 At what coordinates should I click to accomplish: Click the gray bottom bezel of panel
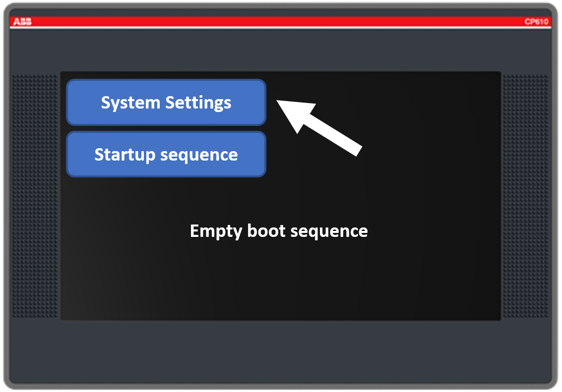tap(281, 352)
